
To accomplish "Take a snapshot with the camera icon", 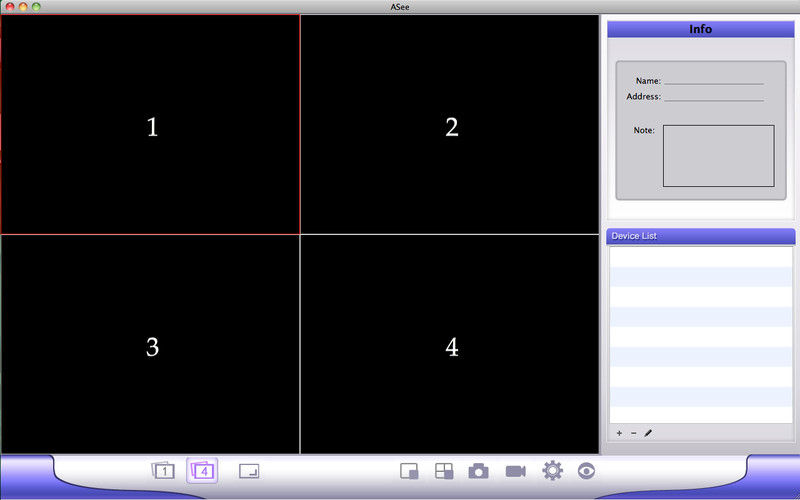I will pos(478,471).
